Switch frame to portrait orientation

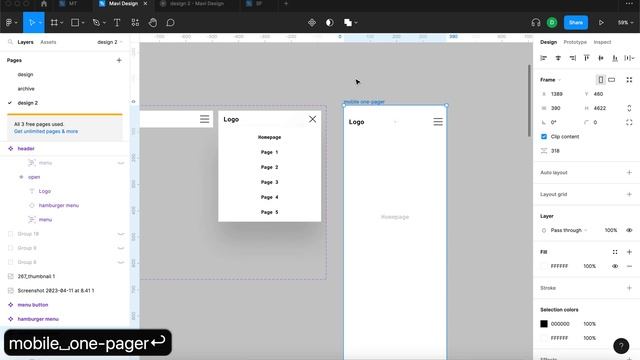pyautogui.click(x=601, y=80)
